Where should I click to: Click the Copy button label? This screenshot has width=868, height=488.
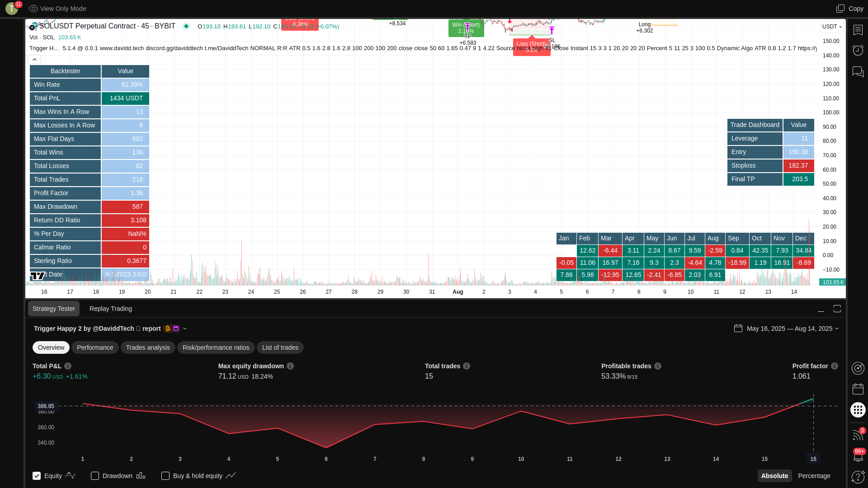click(x=856, y=9)
